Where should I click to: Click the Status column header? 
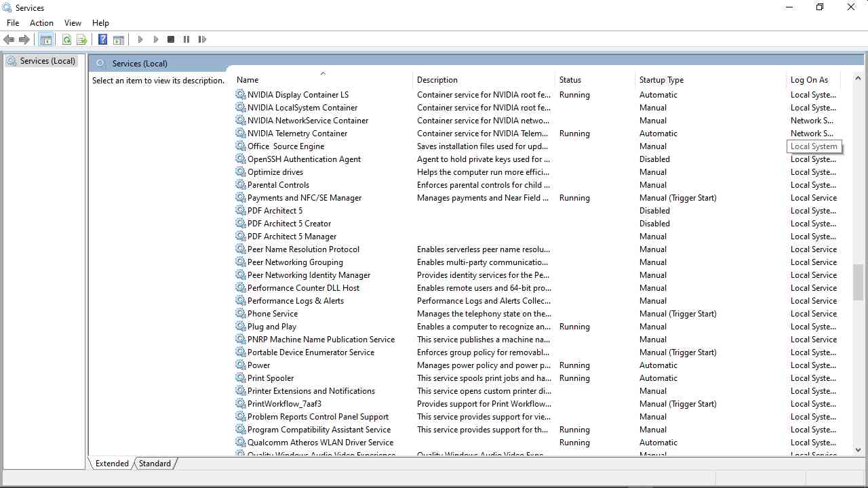point(570,80)
